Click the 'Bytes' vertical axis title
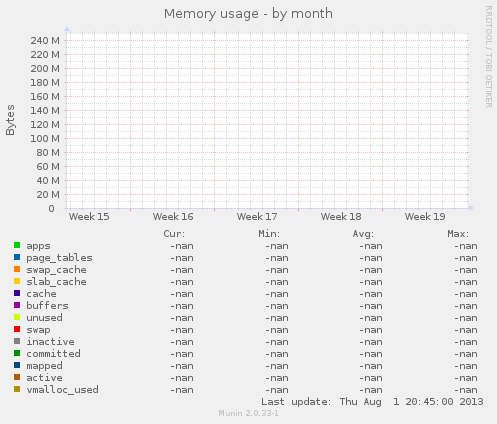Screen dimensions: 497x424 pos(10,120)
